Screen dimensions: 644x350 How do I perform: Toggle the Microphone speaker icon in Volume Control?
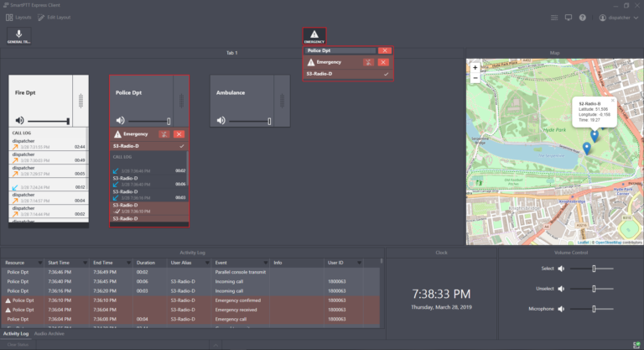coord(561,309)
